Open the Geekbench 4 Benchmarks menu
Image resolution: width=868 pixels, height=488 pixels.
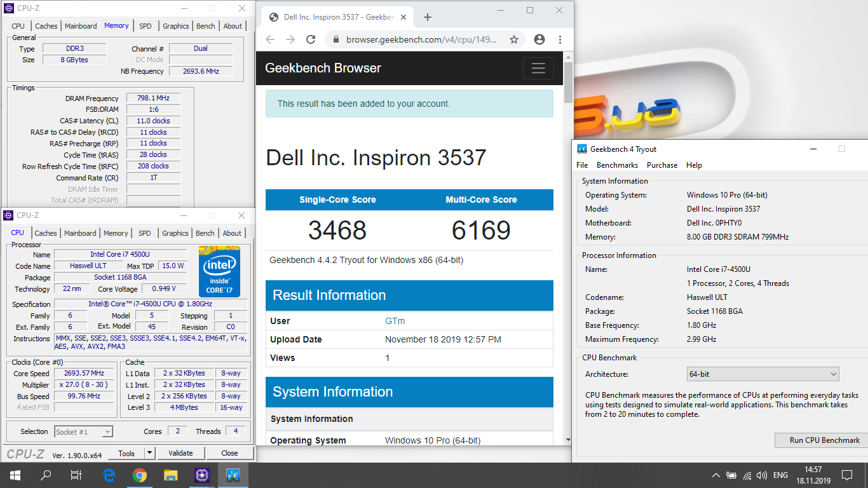pos(617,165)
